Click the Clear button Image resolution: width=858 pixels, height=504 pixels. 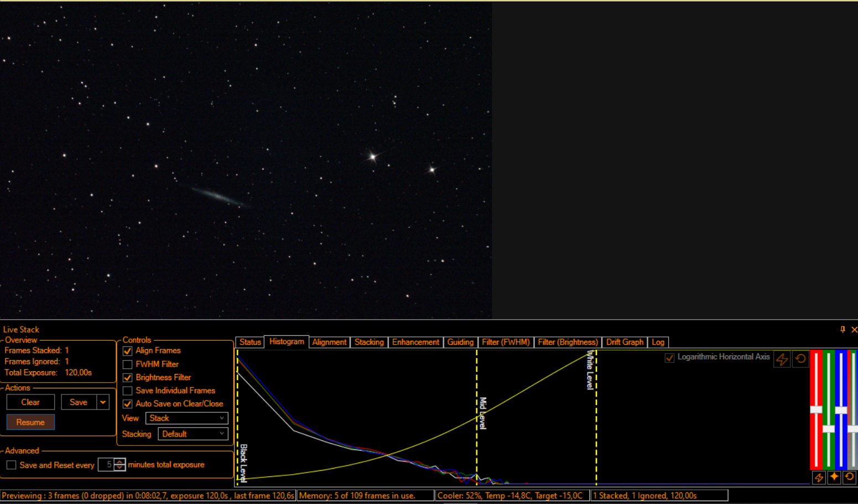tap(30, 402)
